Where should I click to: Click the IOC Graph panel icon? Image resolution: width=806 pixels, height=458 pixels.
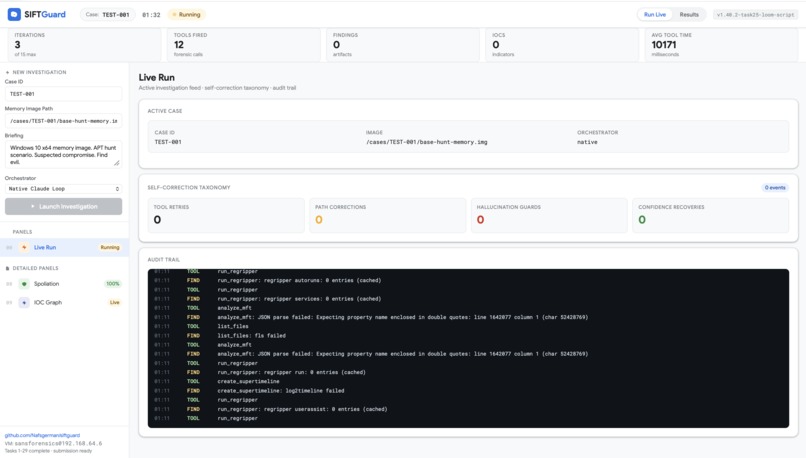click(x=24, y=302)
